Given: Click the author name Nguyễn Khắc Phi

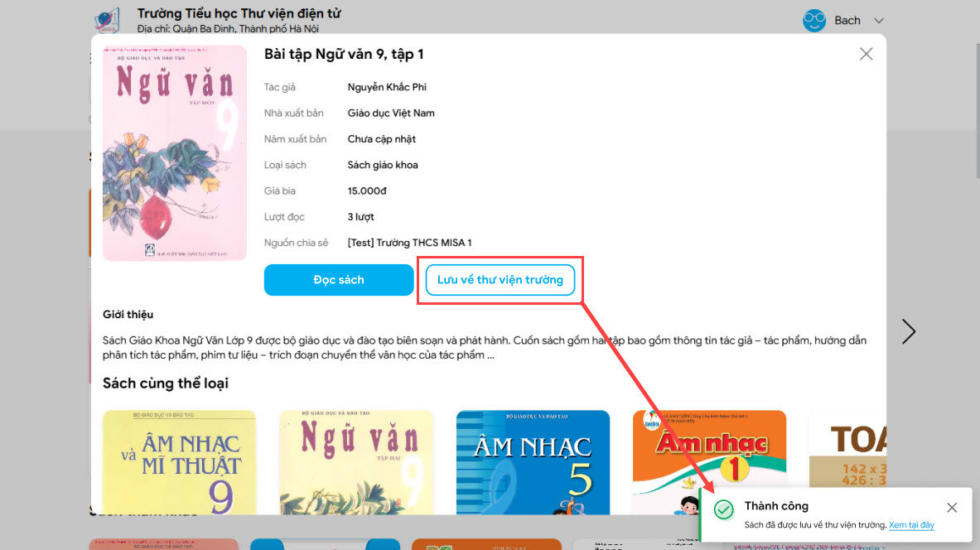Looking at the screenshot, I should tap(387, 87).
